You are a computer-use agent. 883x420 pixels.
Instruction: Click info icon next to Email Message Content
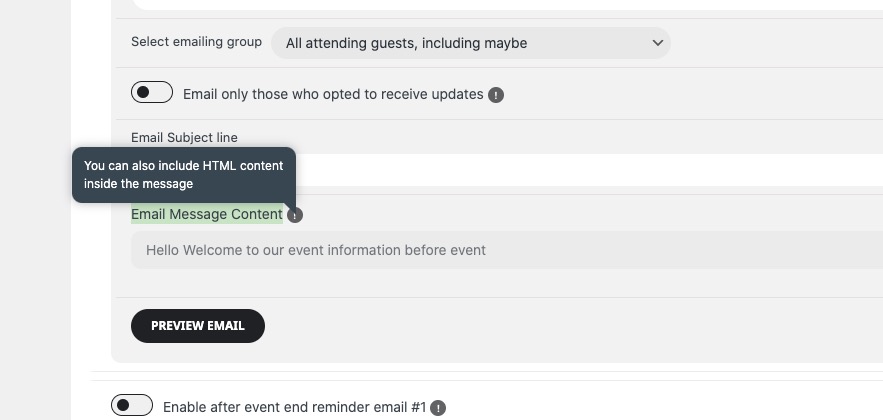(x=295, y=215)
